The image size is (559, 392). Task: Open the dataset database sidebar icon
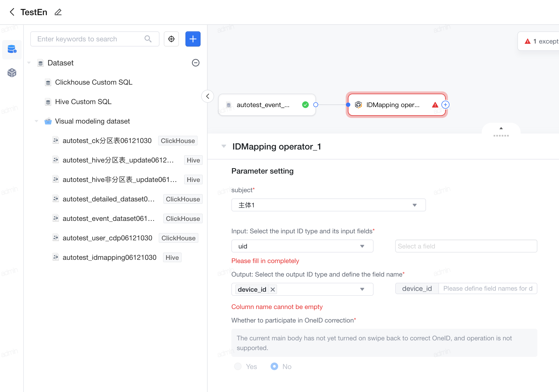point(12,49)
